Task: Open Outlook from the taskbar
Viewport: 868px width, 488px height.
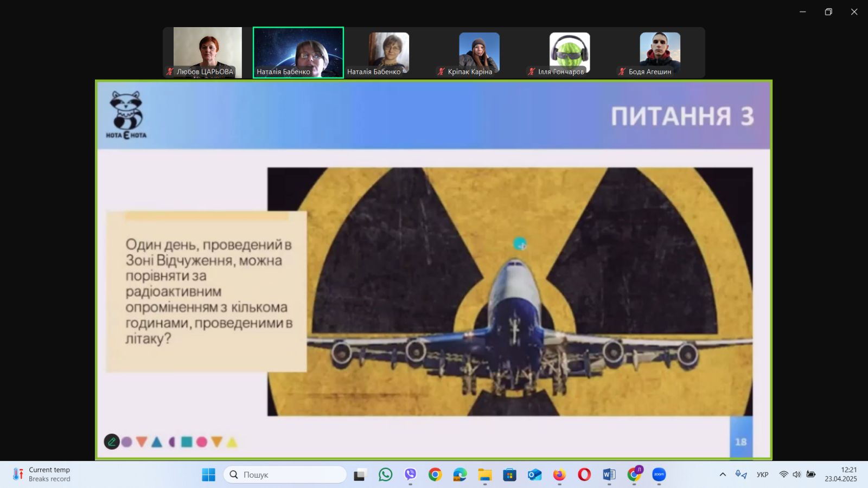Action: pyautogui.click(x=534, y=474)
